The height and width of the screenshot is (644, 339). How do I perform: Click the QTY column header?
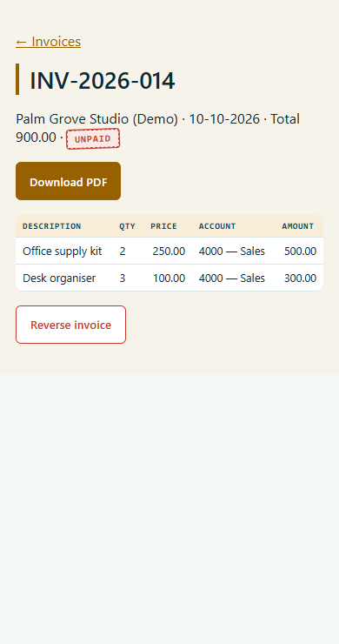point(127,226)
